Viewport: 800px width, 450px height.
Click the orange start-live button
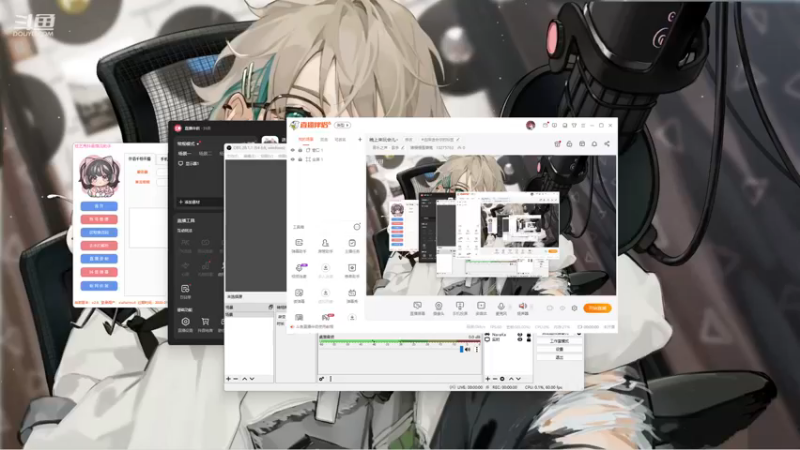coord(597,308)
